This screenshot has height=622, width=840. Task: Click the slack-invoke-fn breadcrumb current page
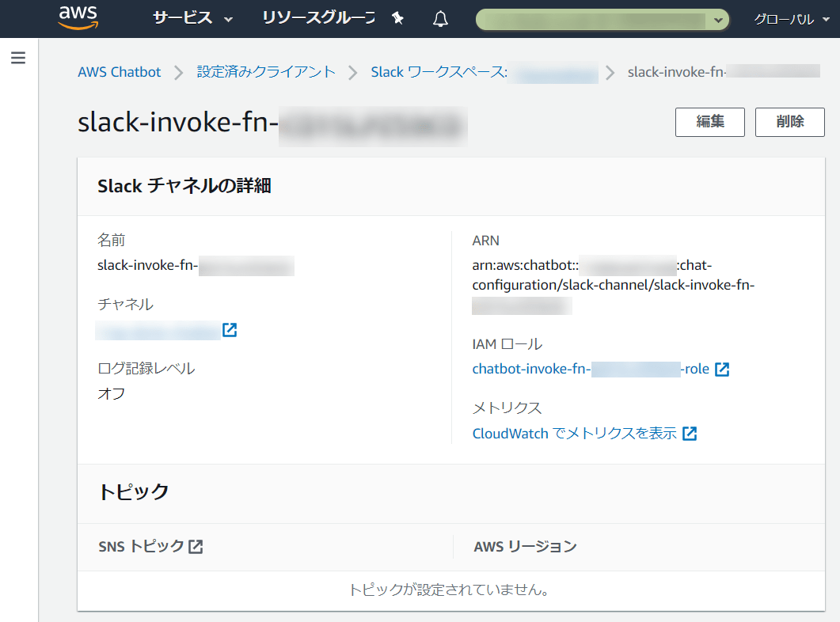pos(724,72)
